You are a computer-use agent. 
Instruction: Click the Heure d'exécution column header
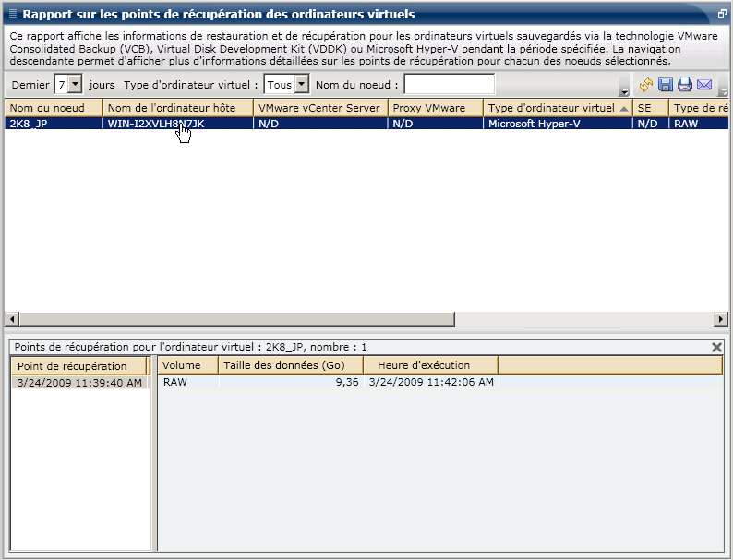pos(430,365)
